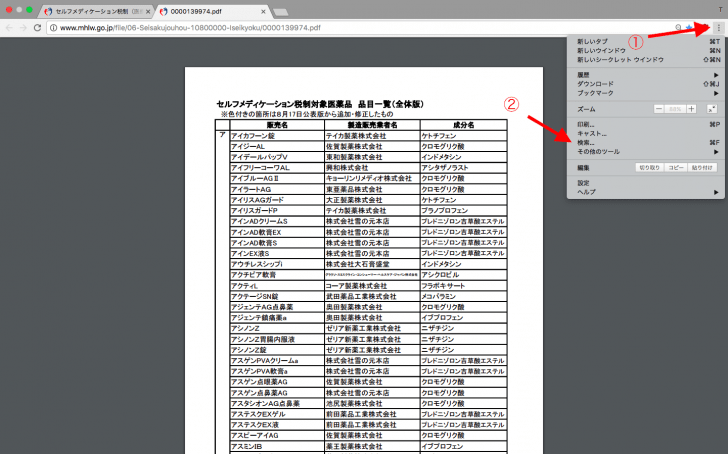Click the 販売名 column header

click(x=277, y=125)
